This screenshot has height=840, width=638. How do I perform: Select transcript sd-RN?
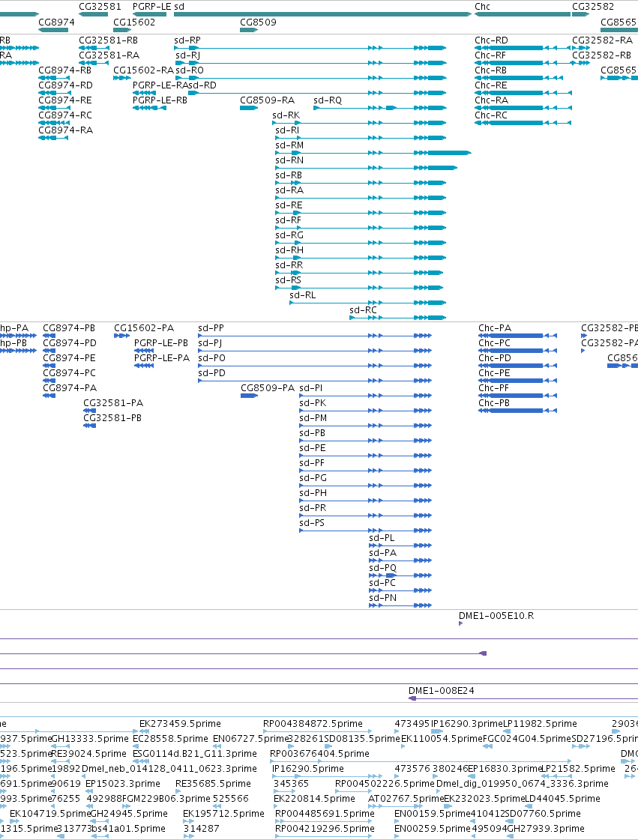[367, 168]
